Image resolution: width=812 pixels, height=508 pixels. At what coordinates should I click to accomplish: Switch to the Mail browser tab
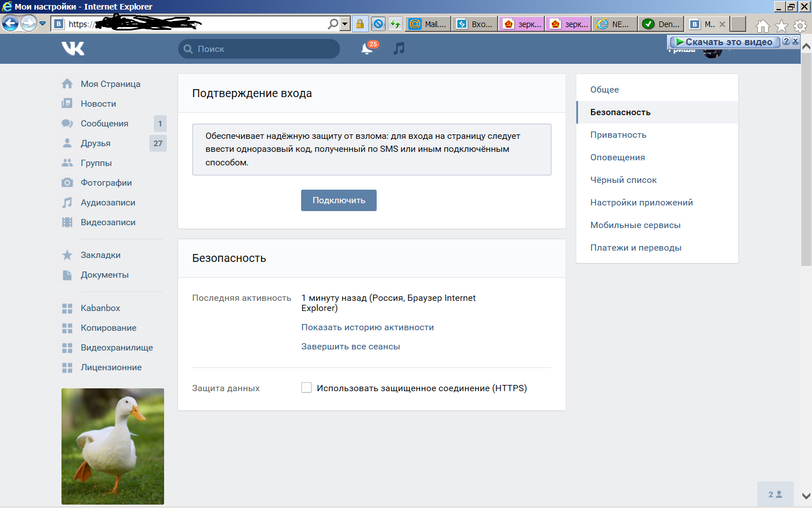pyautogui.click(x=428, y=24)
